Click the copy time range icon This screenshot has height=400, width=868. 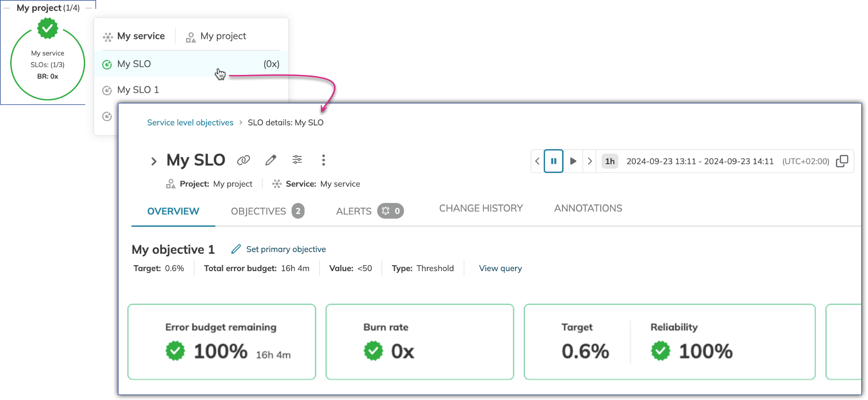point(842,161)
